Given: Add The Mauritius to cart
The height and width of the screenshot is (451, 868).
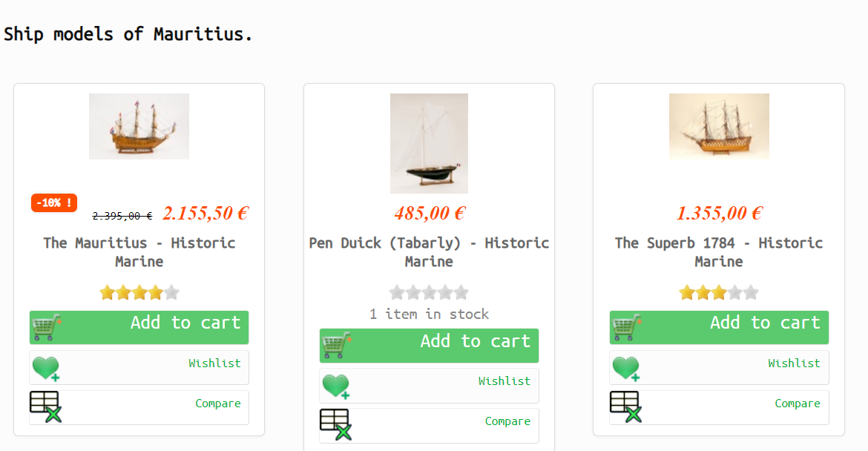Looking at the screenshot, I should coord(185,323).
